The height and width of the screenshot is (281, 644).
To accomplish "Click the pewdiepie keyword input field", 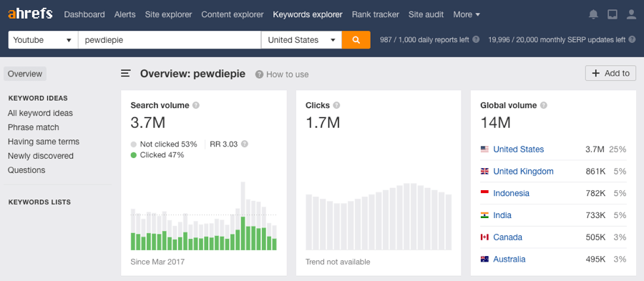I will [170, 40].
